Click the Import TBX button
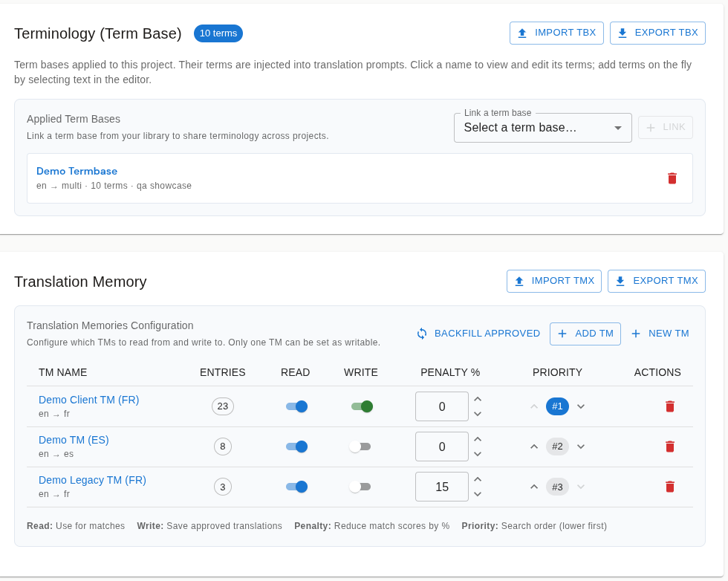 click(x=556, y=33)
